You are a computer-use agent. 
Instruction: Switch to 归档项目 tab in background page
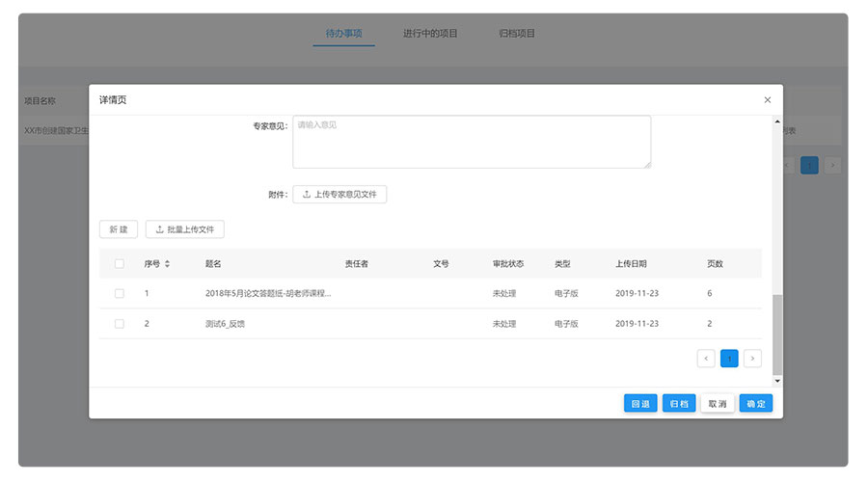click(x=517, y=33)
